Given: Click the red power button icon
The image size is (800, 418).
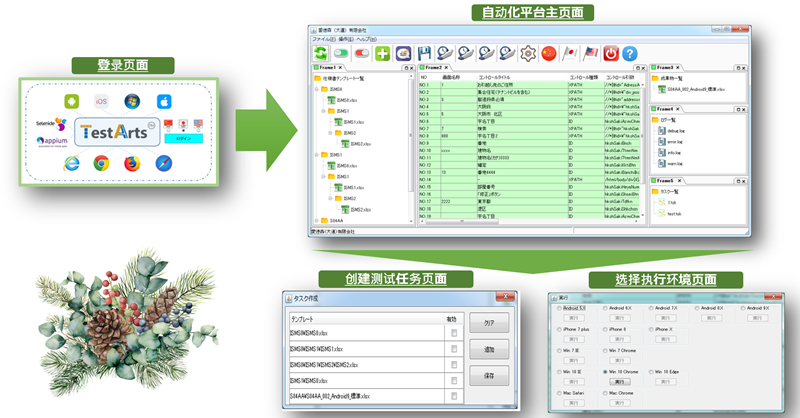Looking at the screenshot, I should coord(608,52).
